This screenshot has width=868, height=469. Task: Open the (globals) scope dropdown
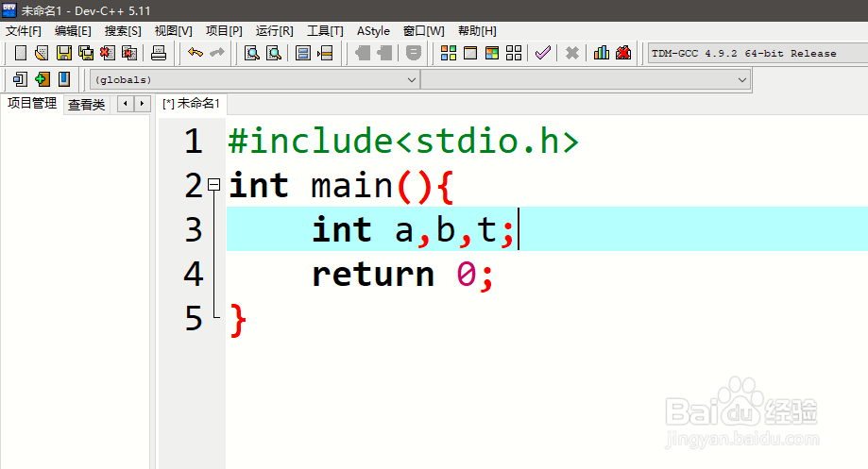(254, 79)
